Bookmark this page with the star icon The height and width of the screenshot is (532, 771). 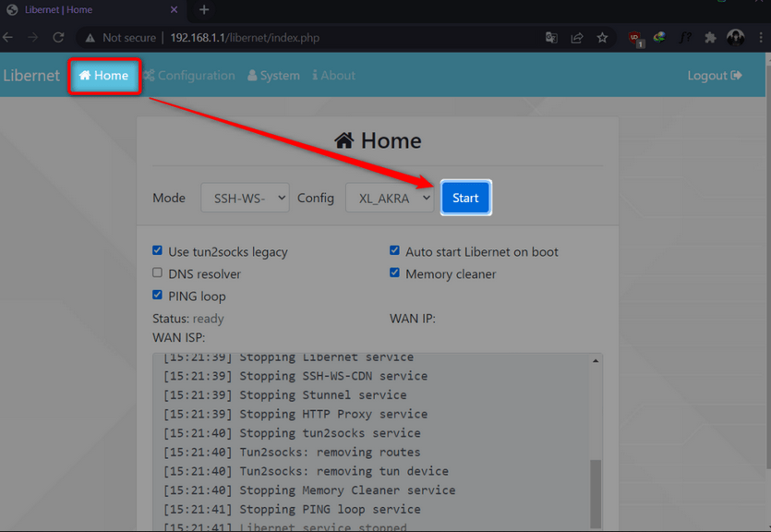pos(602,37)
